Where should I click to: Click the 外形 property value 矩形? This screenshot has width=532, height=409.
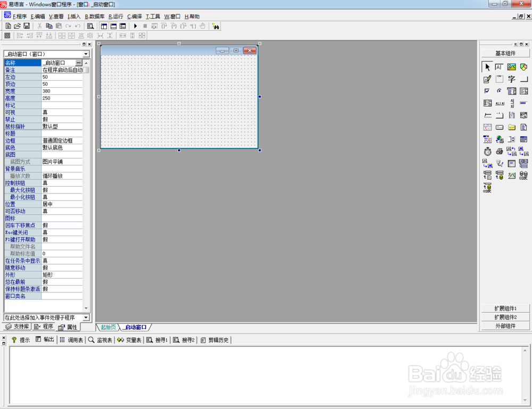[62, 274]
